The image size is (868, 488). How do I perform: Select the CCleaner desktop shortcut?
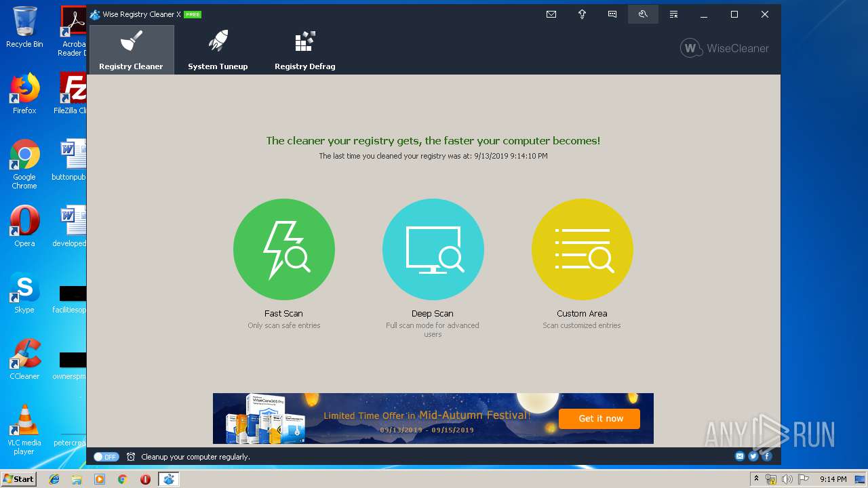click(24, 359)
